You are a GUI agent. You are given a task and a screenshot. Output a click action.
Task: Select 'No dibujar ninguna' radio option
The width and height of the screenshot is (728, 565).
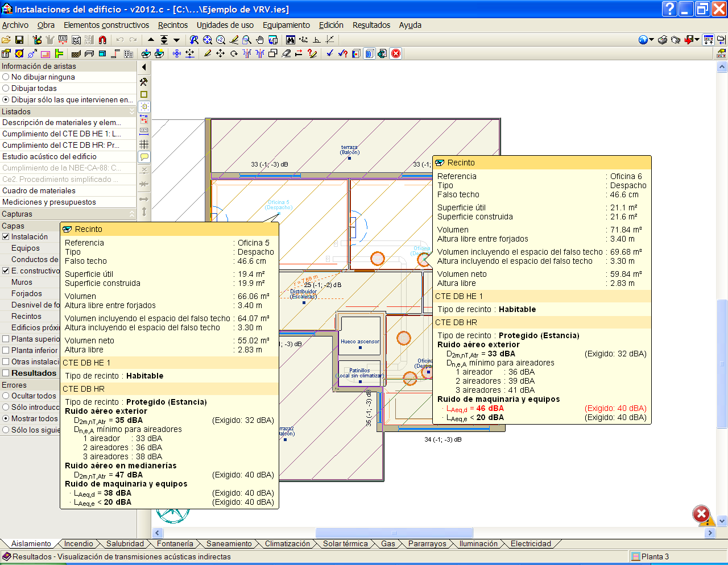coord(6,77)
